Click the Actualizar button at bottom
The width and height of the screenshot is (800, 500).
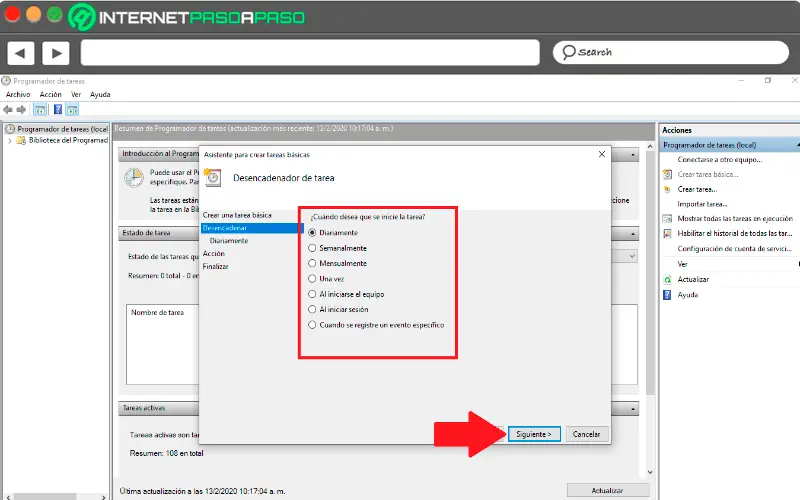coord(607,490)
